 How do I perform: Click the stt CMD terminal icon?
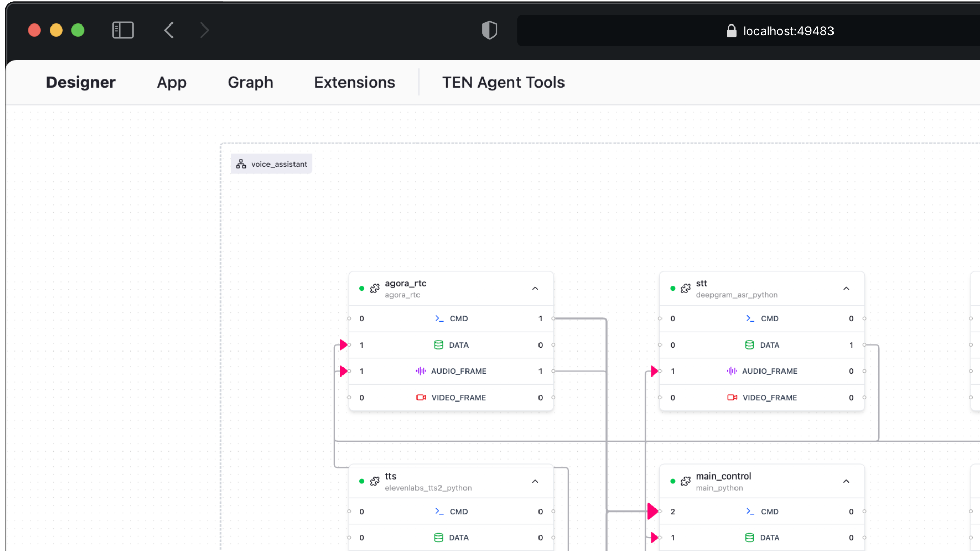tap(750, 319)
